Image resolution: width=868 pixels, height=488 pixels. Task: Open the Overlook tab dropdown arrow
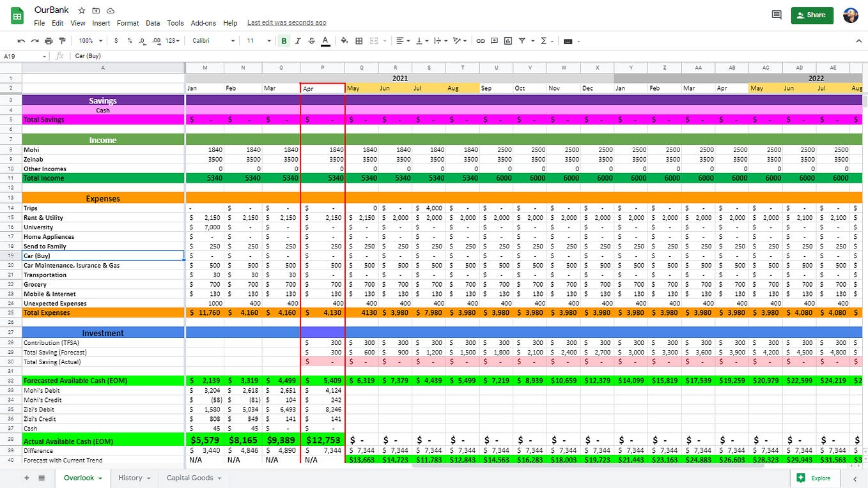pos(100,478)
